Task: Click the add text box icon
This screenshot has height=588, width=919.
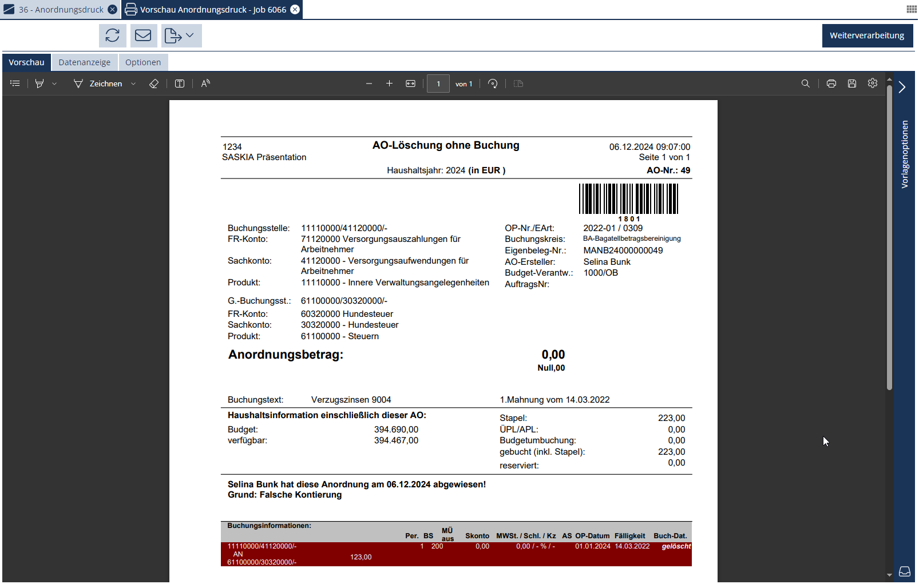Action: (x=180, y=84)
